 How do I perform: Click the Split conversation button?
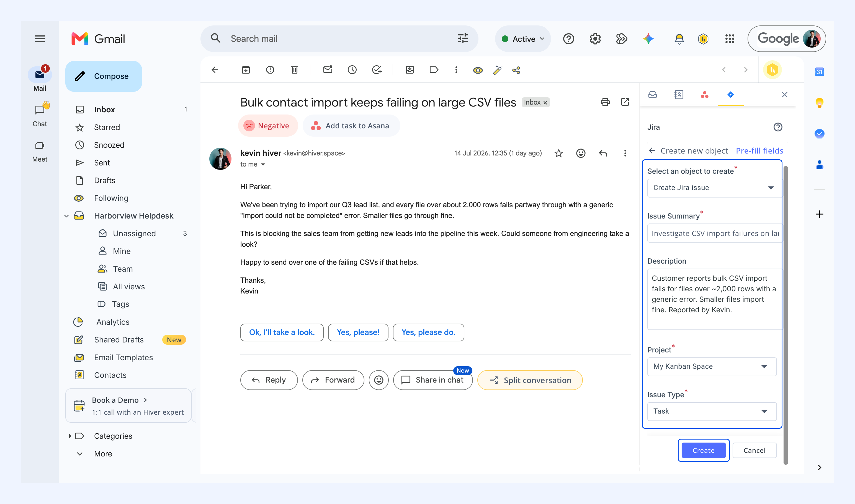click(x=530, y=380)
